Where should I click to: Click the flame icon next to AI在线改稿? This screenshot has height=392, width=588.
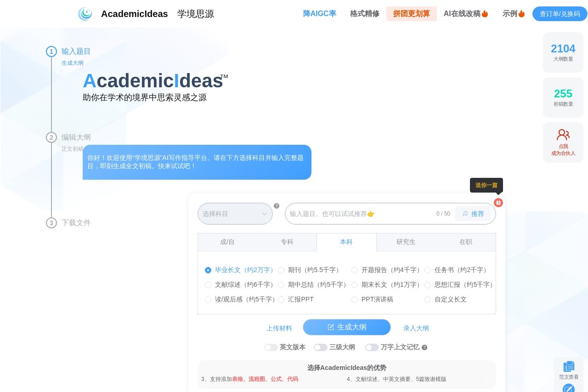point(486,13)
